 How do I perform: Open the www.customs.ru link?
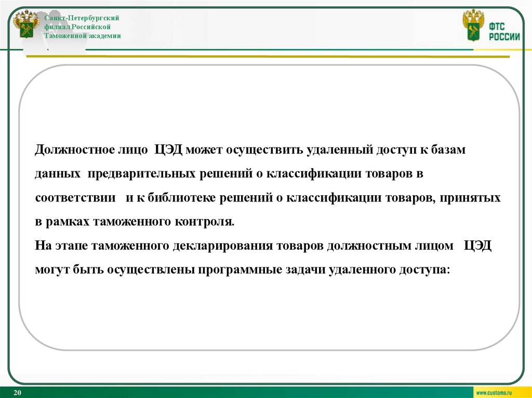[494, 393]
